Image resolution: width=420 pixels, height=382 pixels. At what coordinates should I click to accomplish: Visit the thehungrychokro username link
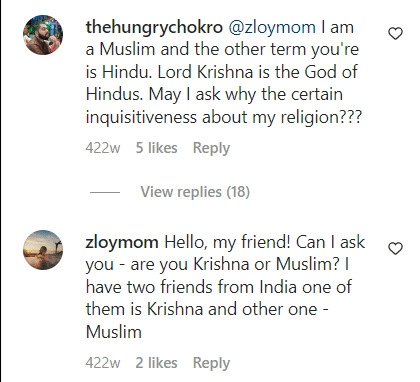tap(154, 28)
